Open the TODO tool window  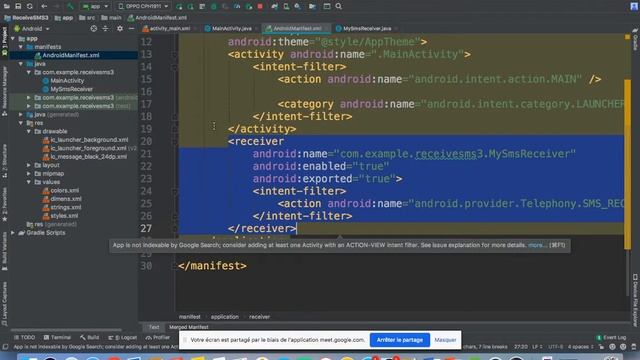24,338
